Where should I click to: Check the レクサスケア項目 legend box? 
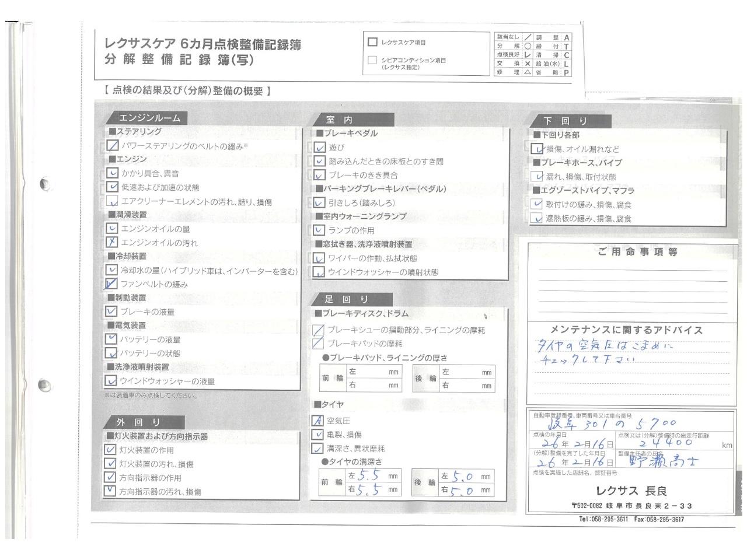coord(372,42)
